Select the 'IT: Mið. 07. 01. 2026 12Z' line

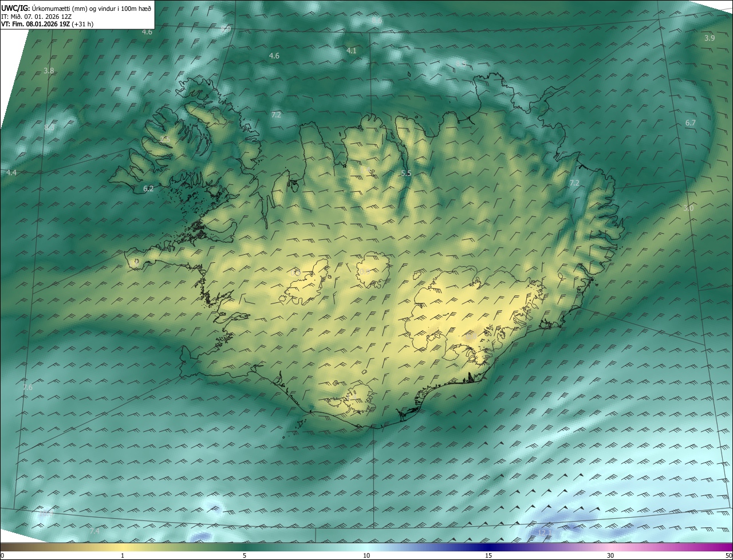pyautogui.click(x=36, y=17)
